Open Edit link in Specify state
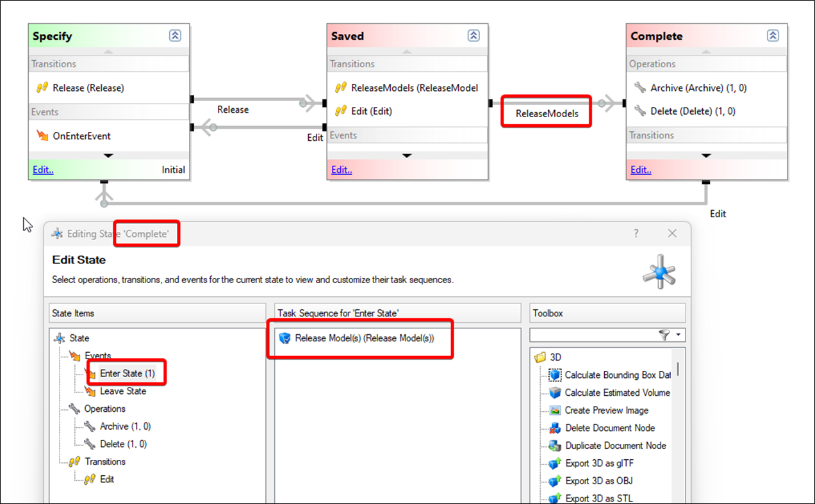The width and height of the screenshot is (815, 504). pyautogui.click(x=43, y=170)
